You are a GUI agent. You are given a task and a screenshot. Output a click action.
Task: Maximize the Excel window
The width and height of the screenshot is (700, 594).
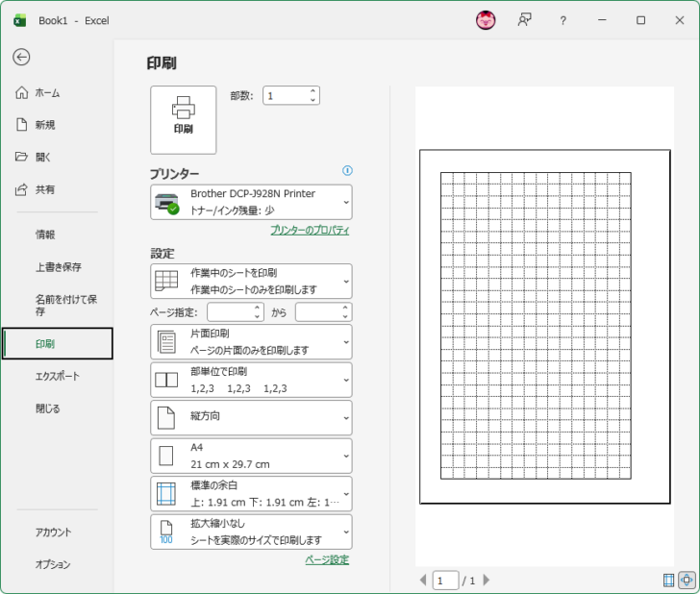click(x=640, y=20)
